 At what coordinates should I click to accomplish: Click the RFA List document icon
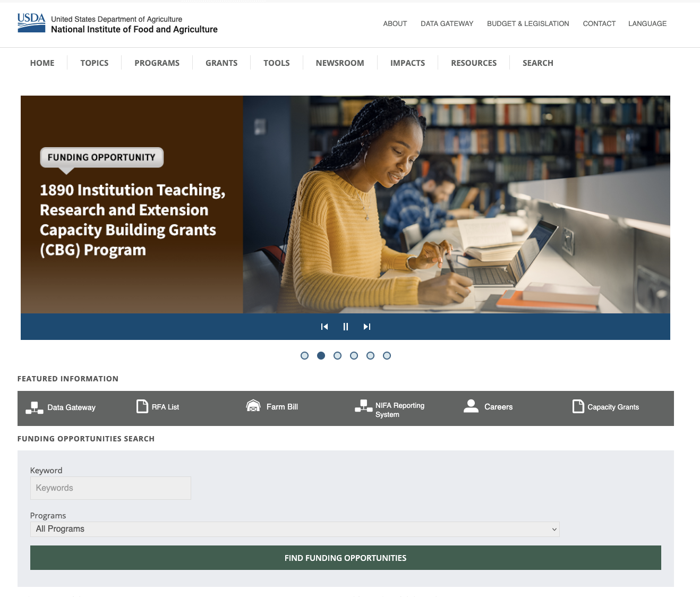pos(142,406)
